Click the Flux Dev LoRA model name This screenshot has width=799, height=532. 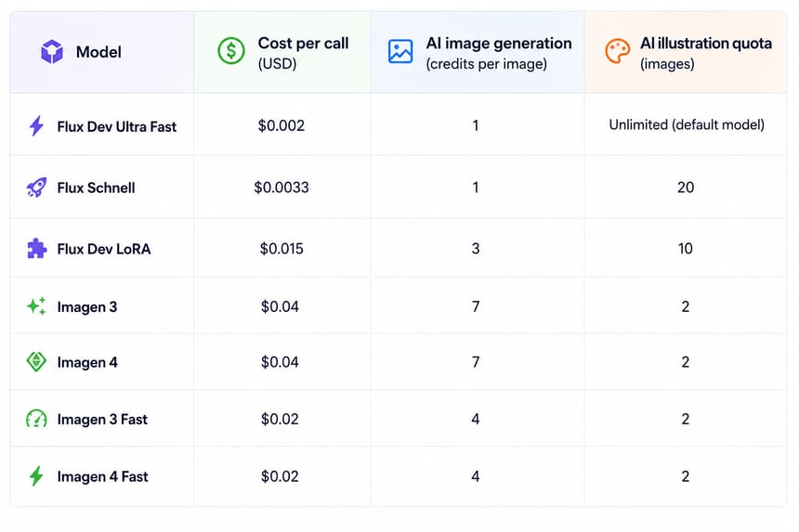pyautogui.click(x=104, y=249)
